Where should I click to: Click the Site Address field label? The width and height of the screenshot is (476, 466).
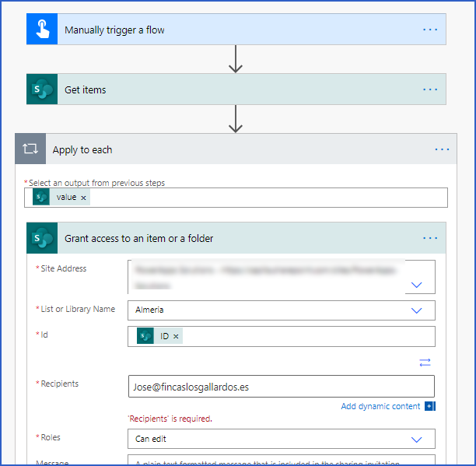coord(64,268)
